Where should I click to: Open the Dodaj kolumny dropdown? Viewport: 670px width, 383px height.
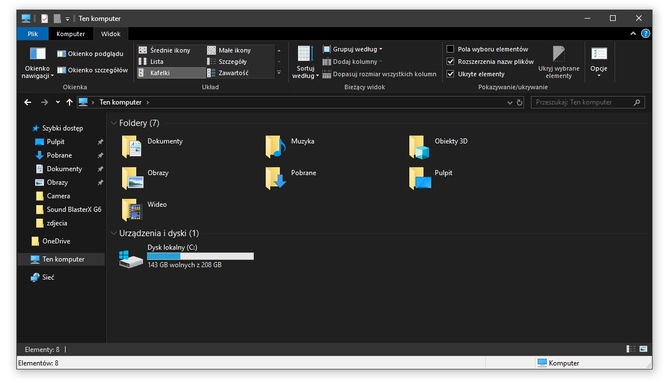tap(353, 62)
